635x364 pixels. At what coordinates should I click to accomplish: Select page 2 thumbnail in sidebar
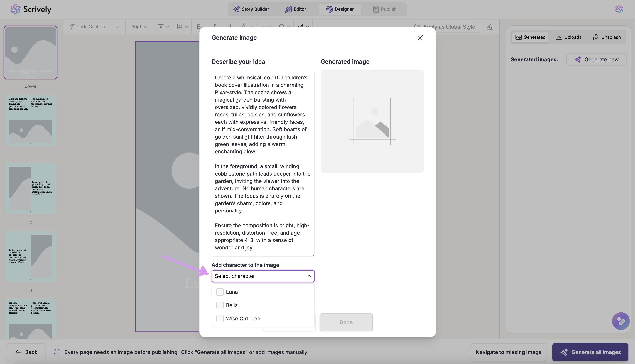(31, 188)
